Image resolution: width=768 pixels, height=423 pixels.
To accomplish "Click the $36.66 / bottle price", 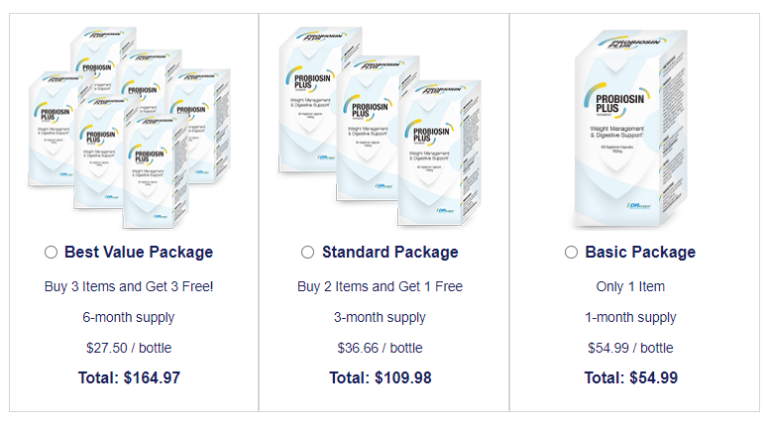I will [x=380, y=348].
